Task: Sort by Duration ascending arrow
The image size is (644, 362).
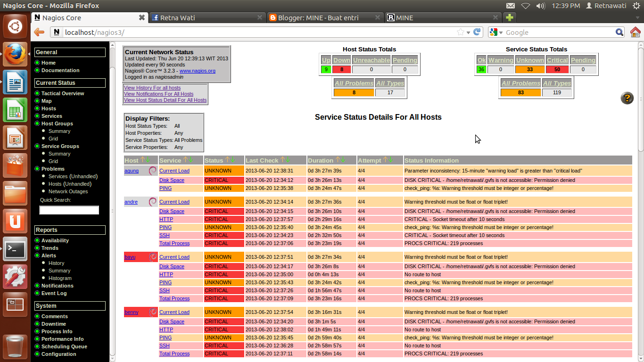Action: (x=338, y=160)
